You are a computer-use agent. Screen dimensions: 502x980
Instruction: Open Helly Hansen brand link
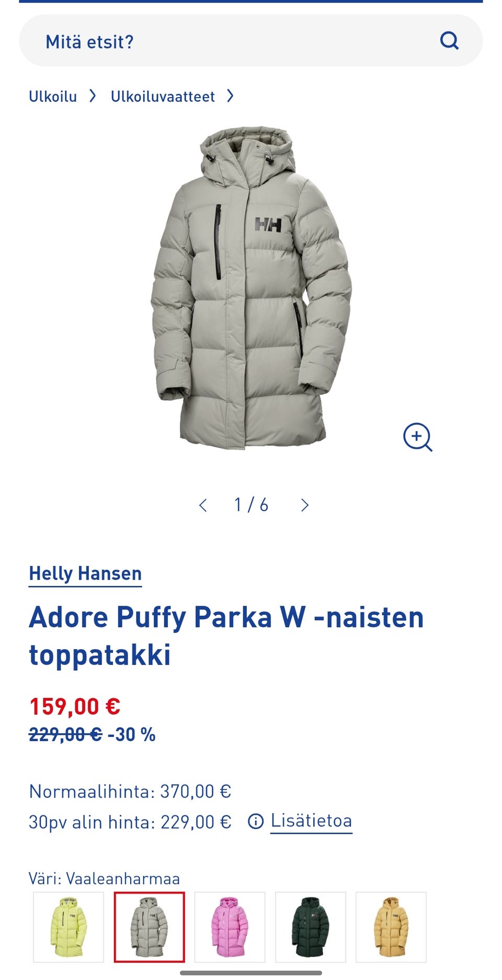pyautogui.click(x=85, y=574)
